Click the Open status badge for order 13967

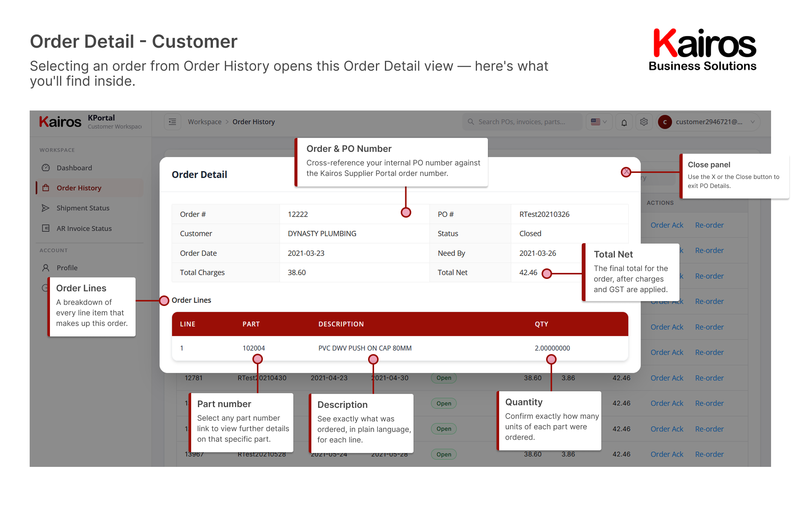pyautogui.click(x=444, y=454)
